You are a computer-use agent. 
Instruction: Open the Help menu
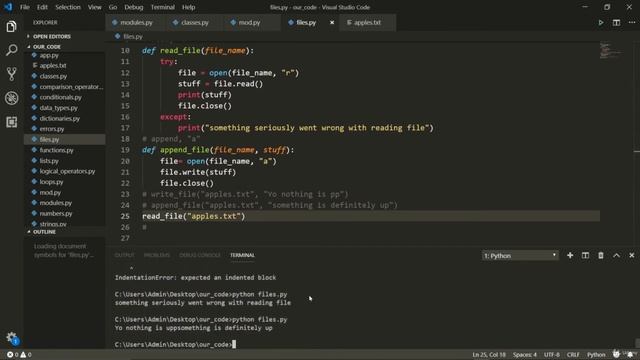pyautogui.click(x=189, y=7)
